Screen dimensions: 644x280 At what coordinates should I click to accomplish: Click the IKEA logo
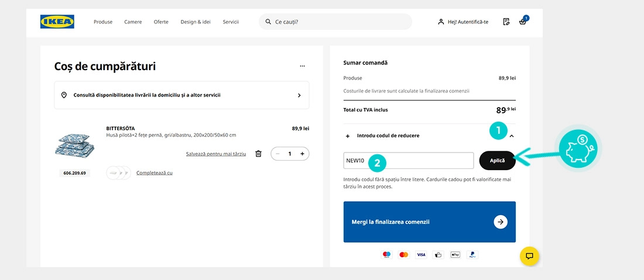[57, 22]
